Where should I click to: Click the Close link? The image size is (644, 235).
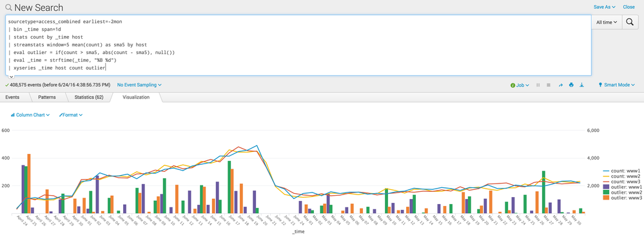click(629, 7)
